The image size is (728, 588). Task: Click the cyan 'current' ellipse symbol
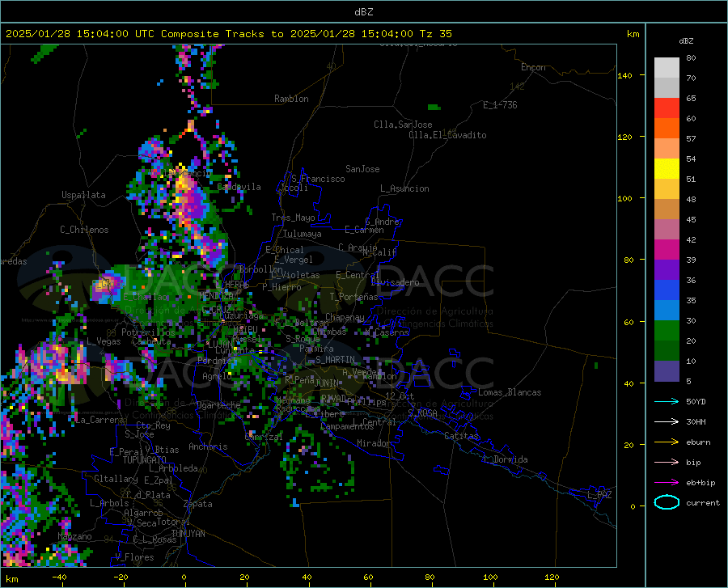click(x=667, y=502)
